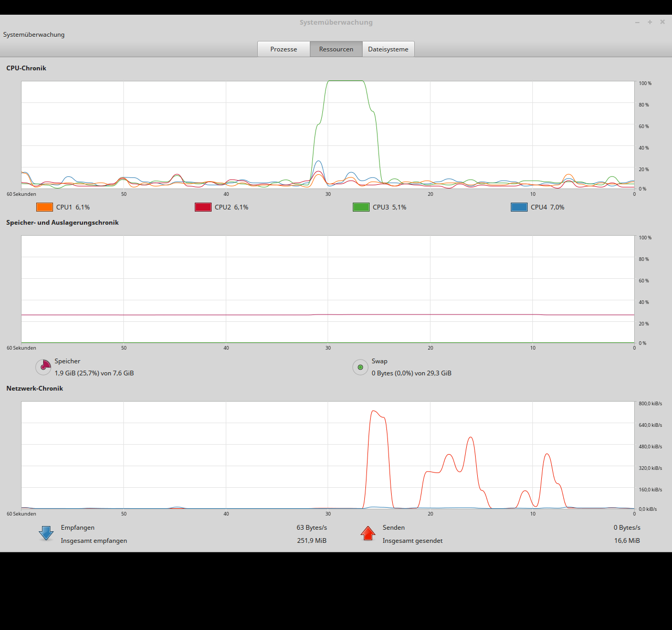Open the Systemüberwachung menu

coord(34,35)
